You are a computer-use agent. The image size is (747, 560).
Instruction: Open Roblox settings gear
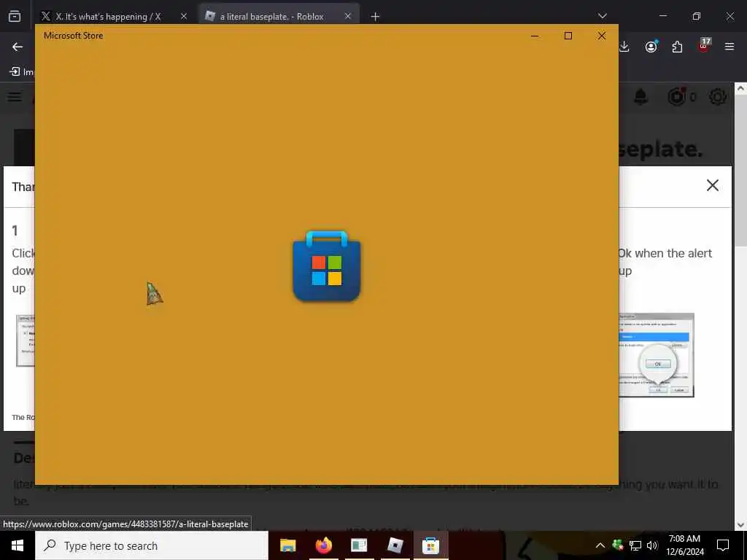718,97
